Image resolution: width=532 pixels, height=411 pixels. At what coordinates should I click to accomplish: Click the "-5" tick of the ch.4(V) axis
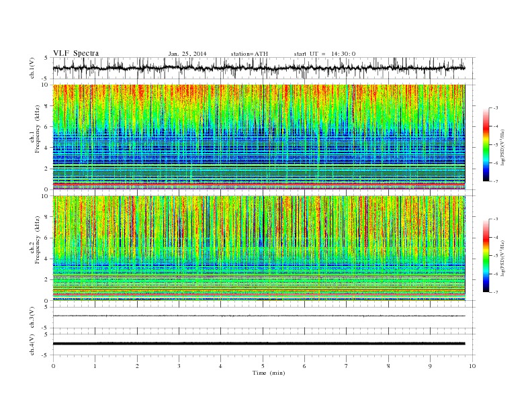(45, 355)
